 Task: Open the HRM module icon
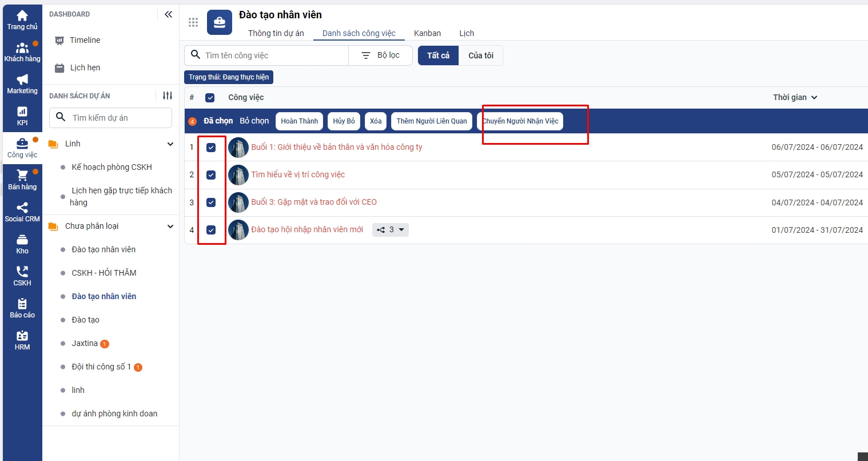(x=22, y=336)
